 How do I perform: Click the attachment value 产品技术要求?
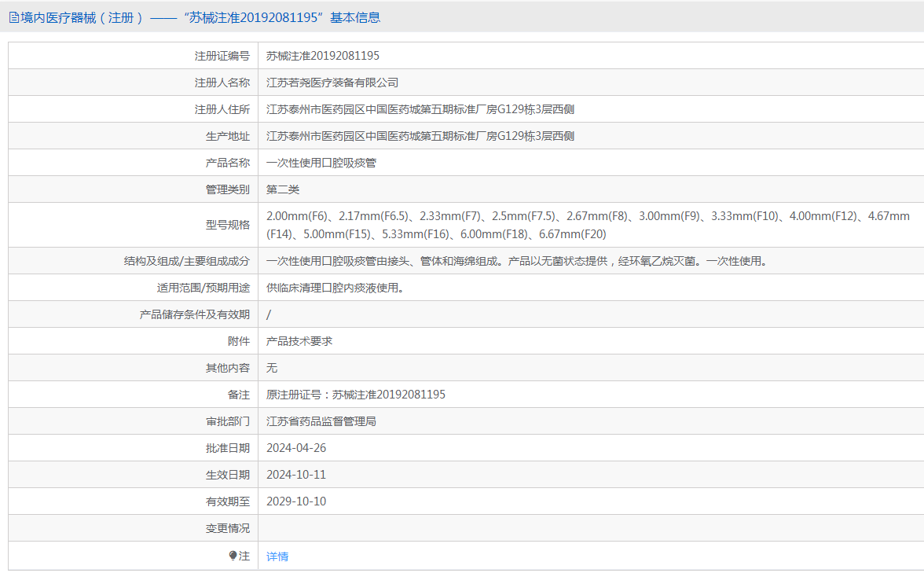coord(299,341)
